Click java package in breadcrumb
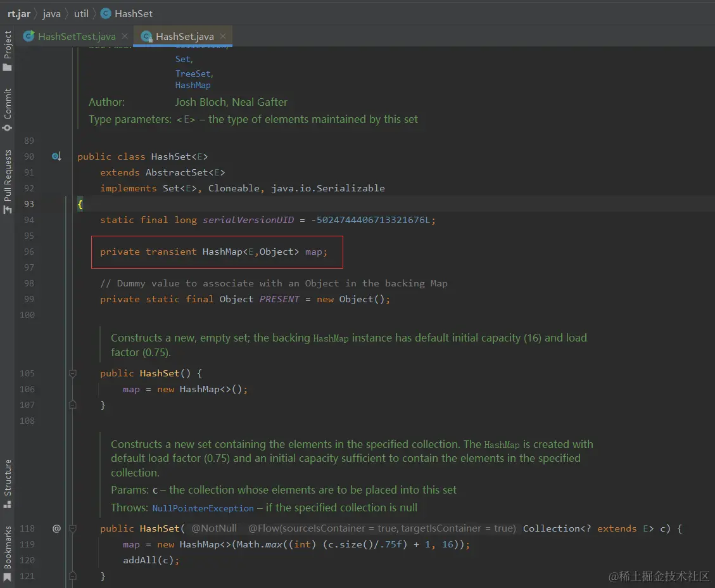Screen dimensions: 715x588 pos(51,14)
